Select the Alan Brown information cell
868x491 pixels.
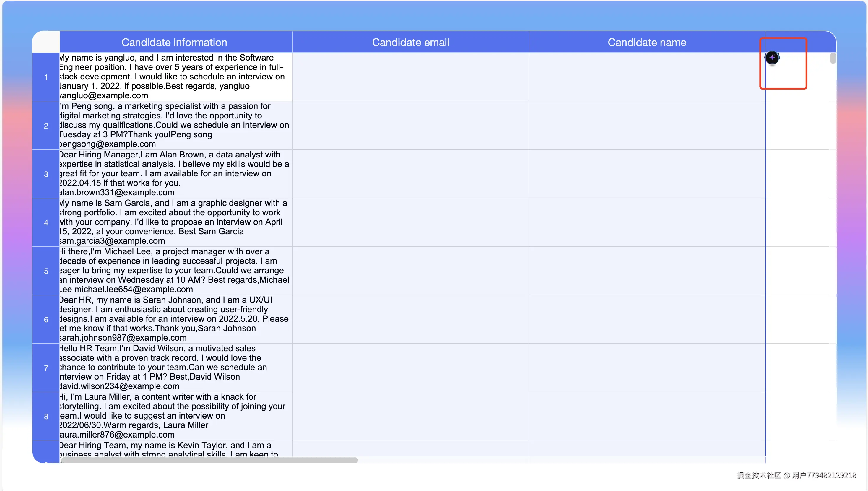(175, 174)
